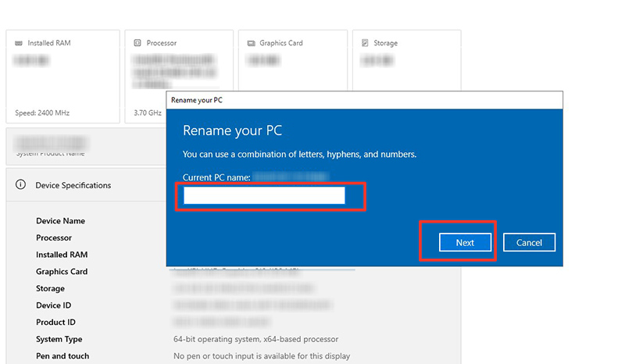Select the Pen and touch value text
625x364 pixels.
click(262, 356)
